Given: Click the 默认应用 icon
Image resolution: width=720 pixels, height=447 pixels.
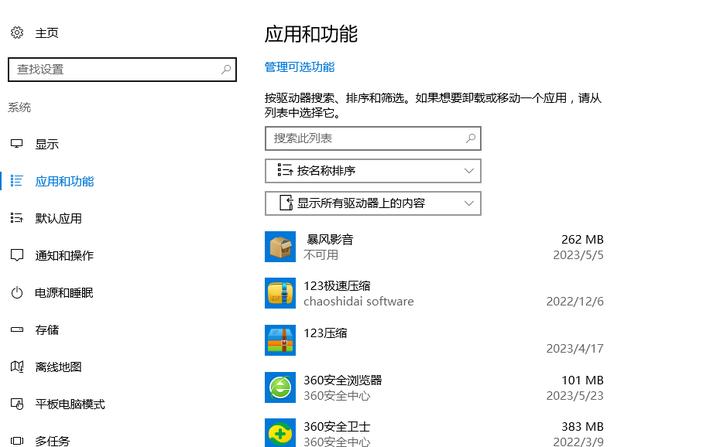Looking at the screenshot, I should pyautogui.click(x=17, y=218).
